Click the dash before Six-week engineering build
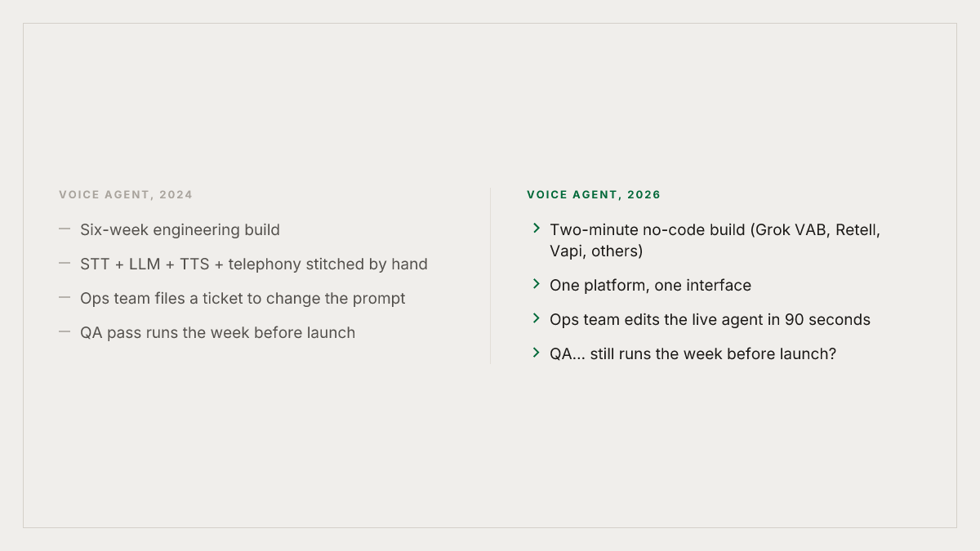The width and height of the screenshot is (980, 551). pos(65,230)
